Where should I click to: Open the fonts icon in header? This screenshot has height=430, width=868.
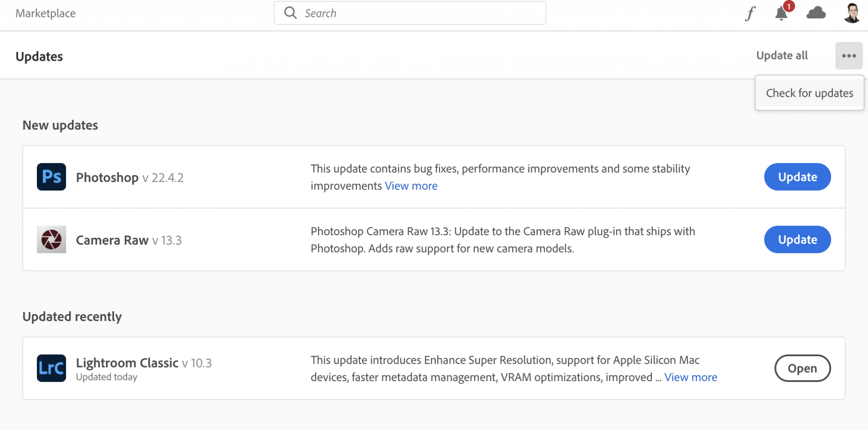point(750,13)
